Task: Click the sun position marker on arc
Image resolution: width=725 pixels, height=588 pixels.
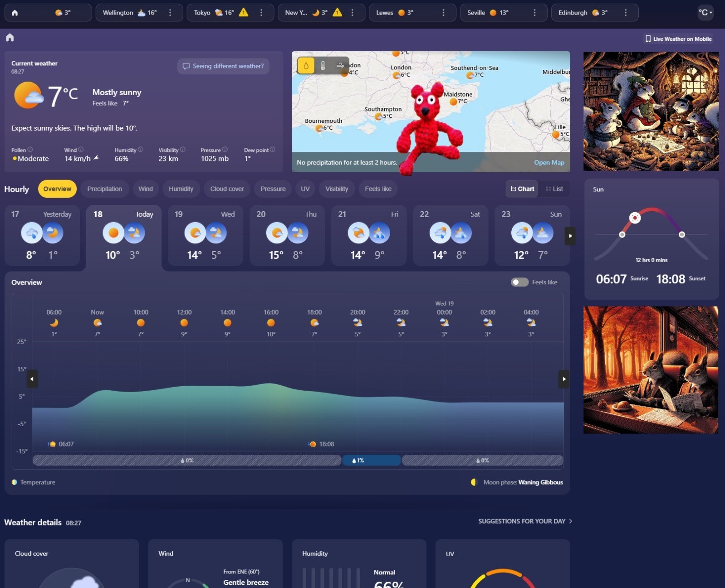Action: 635,218
